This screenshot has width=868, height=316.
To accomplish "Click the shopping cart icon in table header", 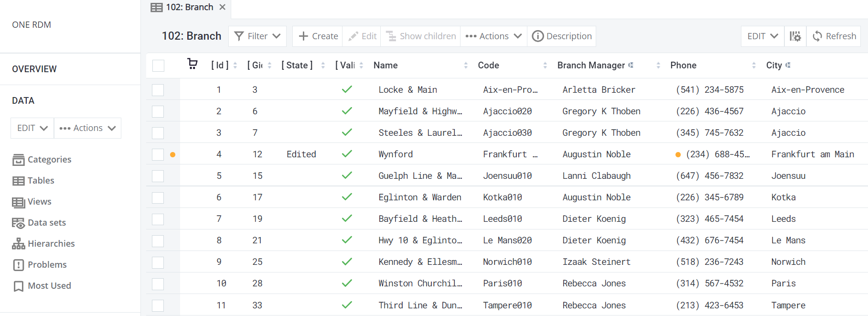I will [192, 64].
